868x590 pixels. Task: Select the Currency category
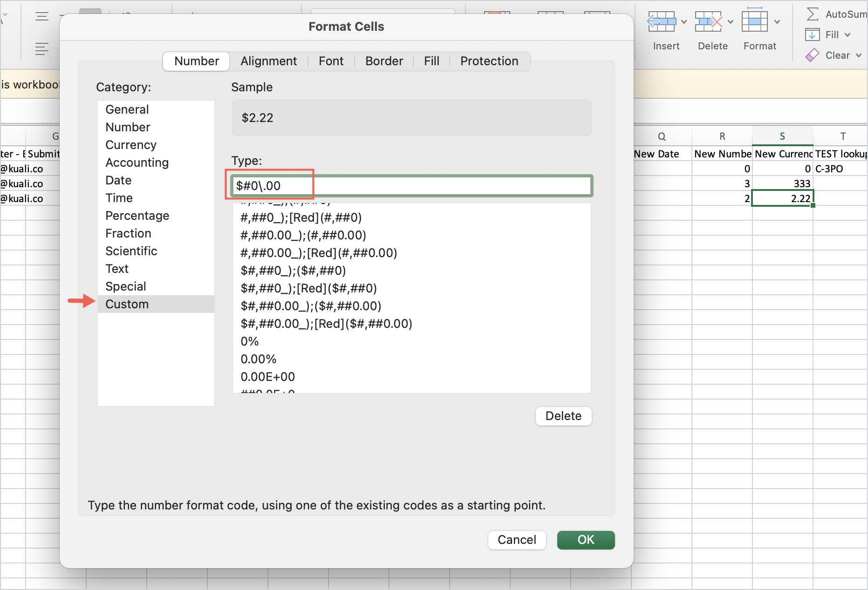click(x=131, y=145)
